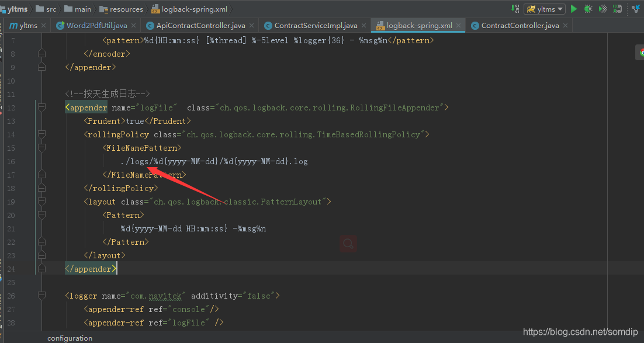Click the XML file icon on logback-spring.xml tab
The image size is (644, 343).
(x=380, y=26)
